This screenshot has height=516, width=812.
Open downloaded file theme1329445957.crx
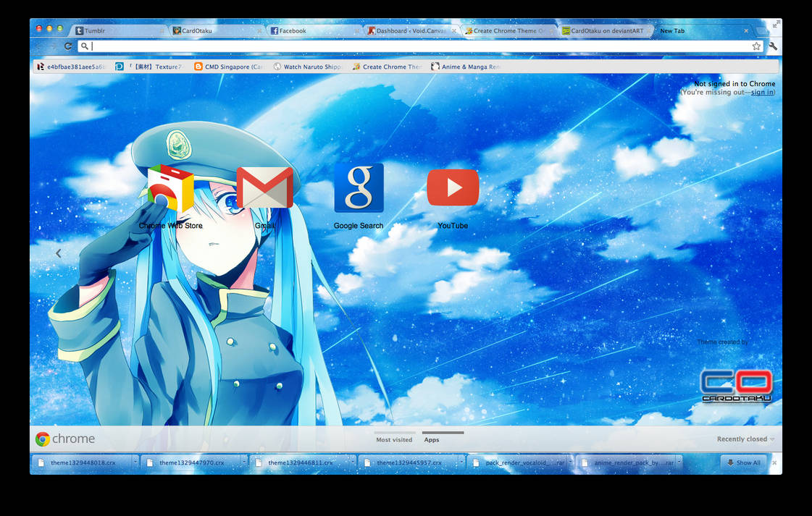coord(409,462)
